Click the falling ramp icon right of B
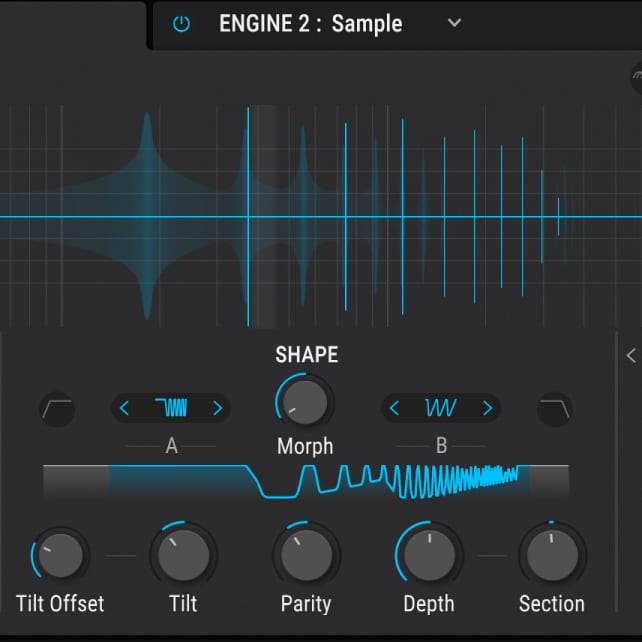Screen dimensions: 642x642 tap(555, 408)
